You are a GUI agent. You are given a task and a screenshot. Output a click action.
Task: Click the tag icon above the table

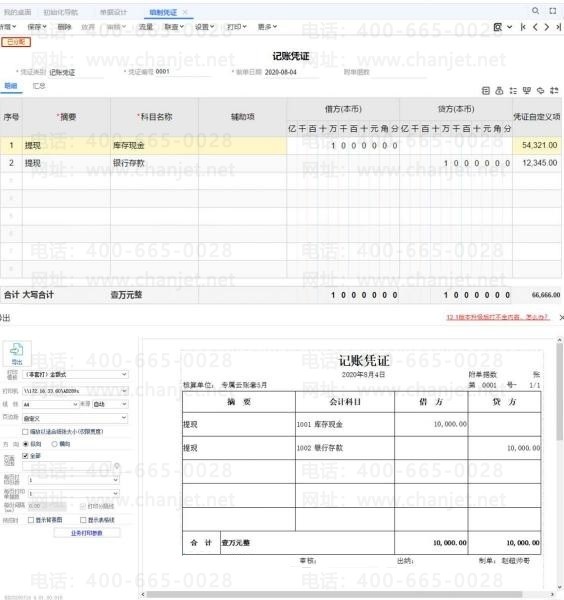tap(540, 90)
